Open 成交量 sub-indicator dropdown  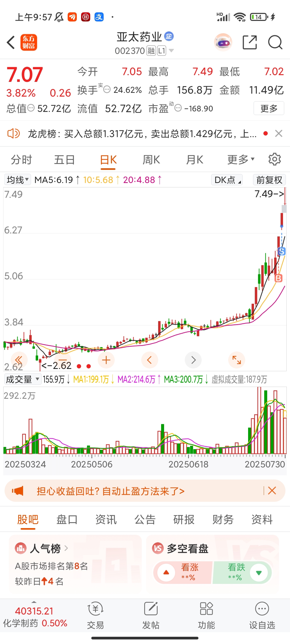[23, 379]
